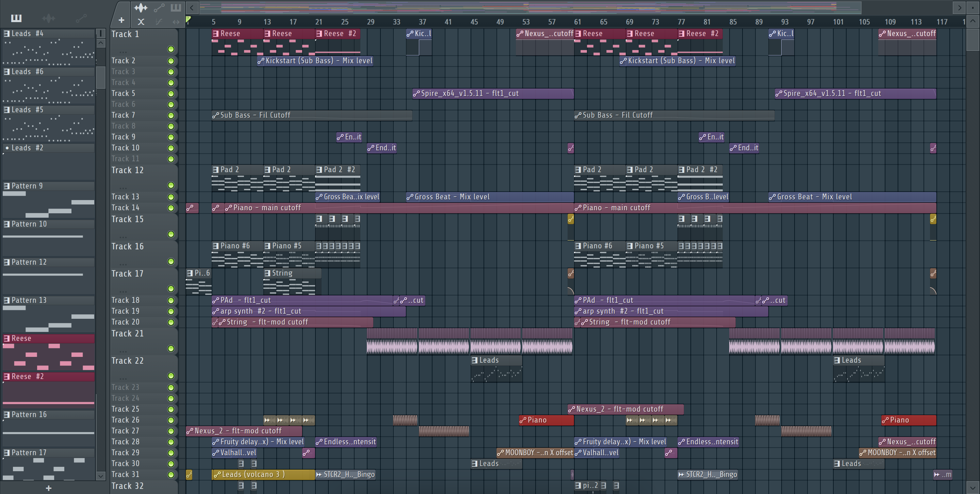980x494 pixels.
Task: Click the plus button below the picker list
Action: [x=48, y=488]
